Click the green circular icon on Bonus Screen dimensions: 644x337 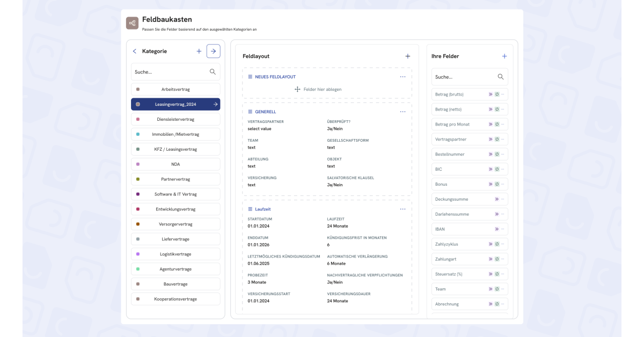(497, 184)
